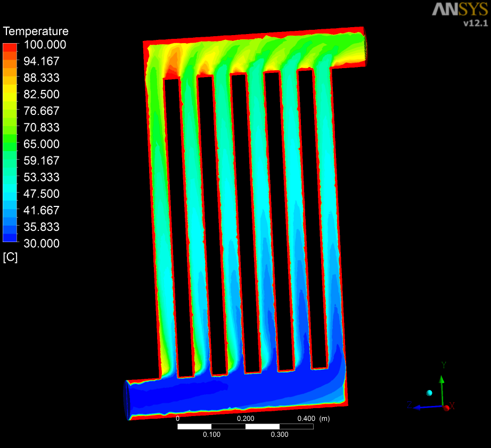This screenshot has height=448, width=491.
Task: Click the ANSYS logo
Action: click(x=459, y=10)
